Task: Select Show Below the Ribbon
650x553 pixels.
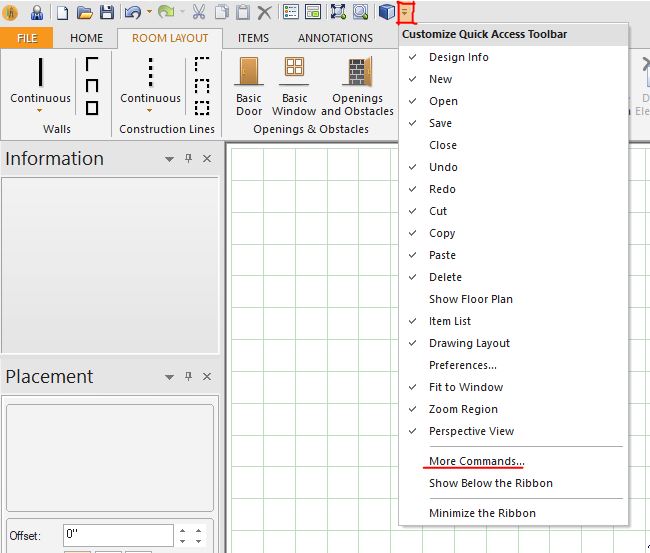Action: coord(490,483)
